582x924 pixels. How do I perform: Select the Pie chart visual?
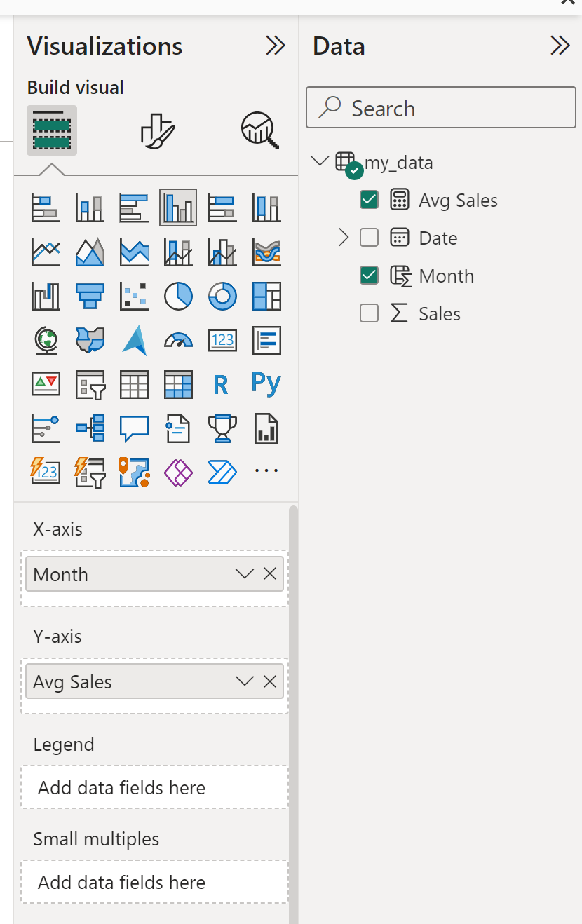pos(178,296)
